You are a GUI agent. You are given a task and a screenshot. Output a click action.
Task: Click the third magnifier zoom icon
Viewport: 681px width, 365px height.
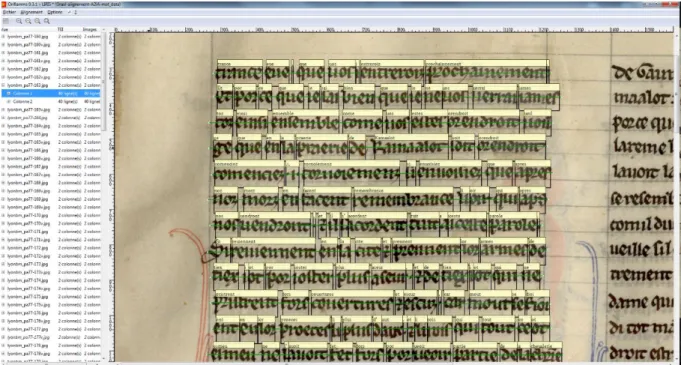37,21
